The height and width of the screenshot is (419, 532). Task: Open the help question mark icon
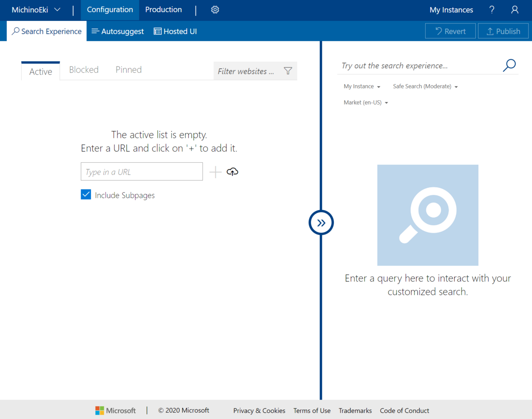pos(492,10)
